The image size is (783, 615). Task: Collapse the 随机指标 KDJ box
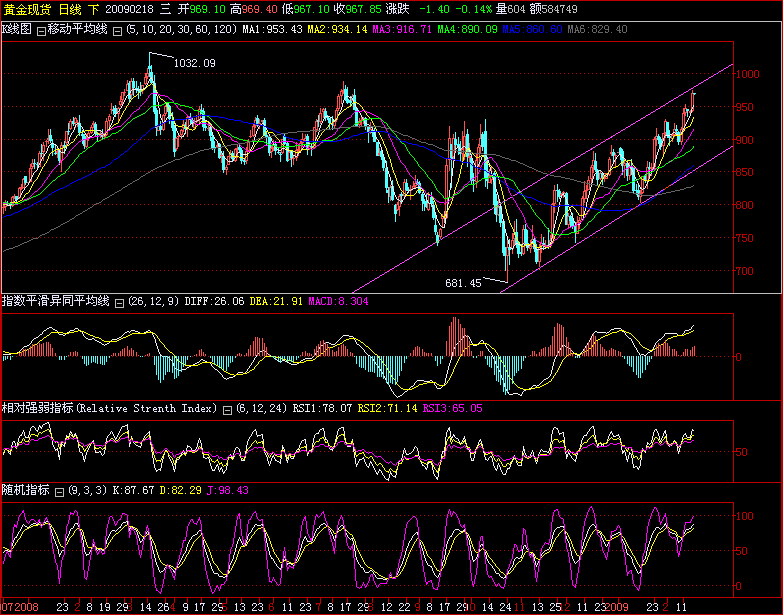coord(60,490)
